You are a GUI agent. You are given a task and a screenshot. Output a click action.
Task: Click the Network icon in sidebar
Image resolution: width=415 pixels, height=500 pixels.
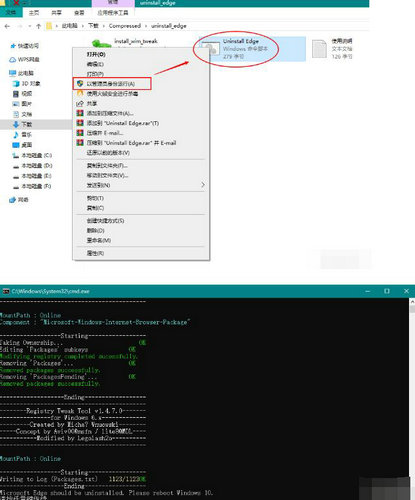point(13,200)
